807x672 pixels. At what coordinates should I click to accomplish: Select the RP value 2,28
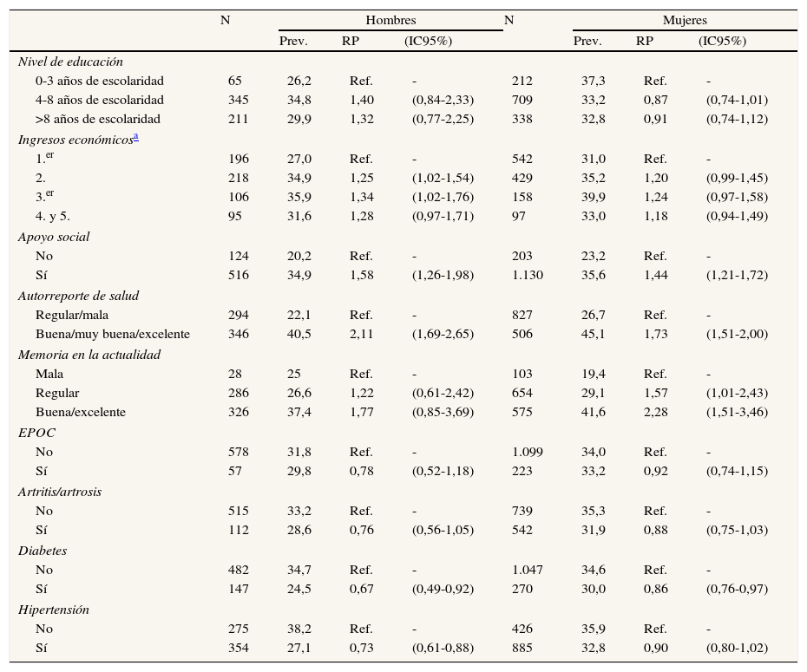tap(655, 412)
